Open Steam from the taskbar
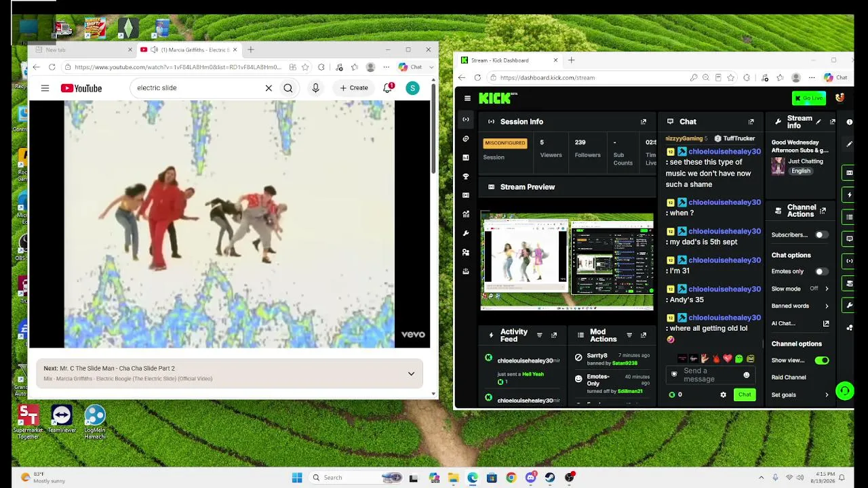Screen dimensions: 868x488 (x=550, y=478)
